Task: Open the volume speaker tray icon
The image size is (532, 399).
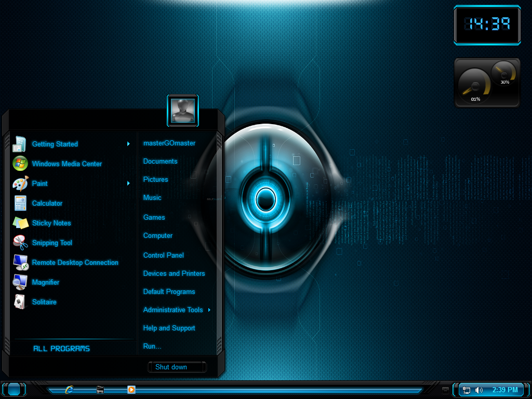Action: pos(478,390)
